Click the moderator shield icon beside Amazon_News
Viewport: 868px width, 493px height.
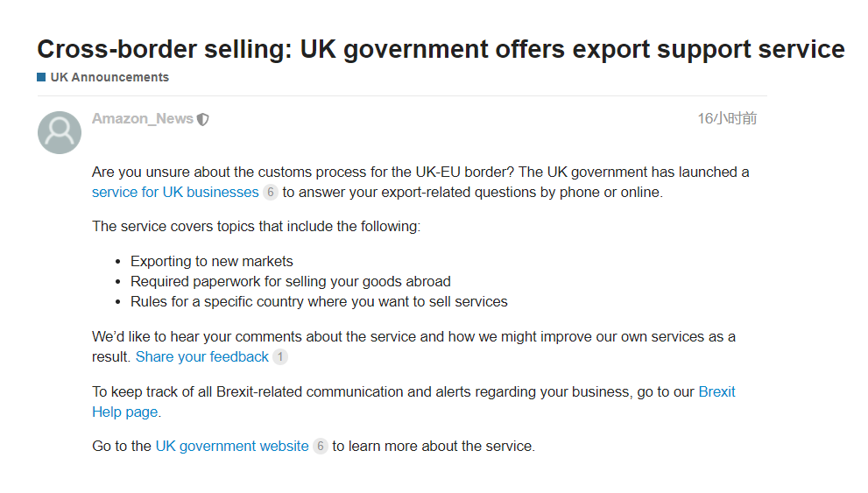(x=203, y=119)
